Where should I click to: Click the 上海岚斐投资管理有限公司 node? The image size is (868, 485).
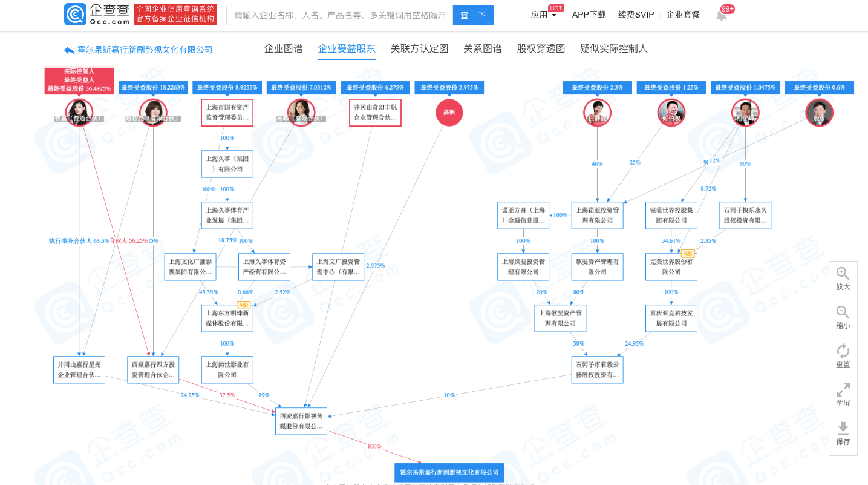coord(523,267)
